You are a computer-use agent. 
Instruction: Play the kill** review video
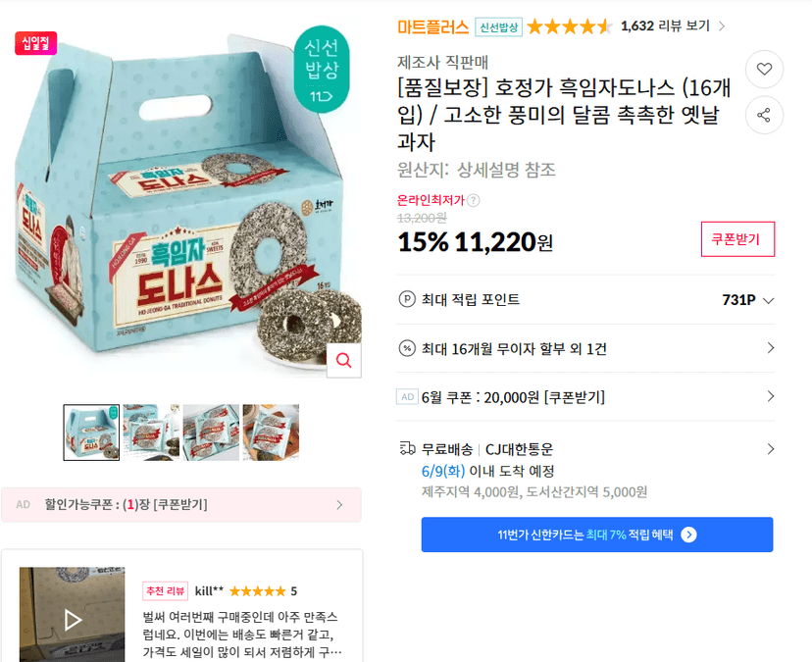(72, 620)
